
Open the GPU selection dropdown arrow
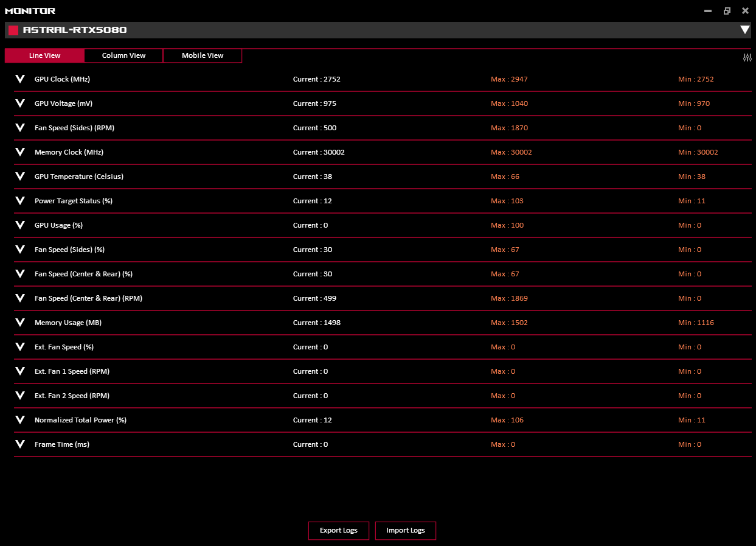pos(744,30)
